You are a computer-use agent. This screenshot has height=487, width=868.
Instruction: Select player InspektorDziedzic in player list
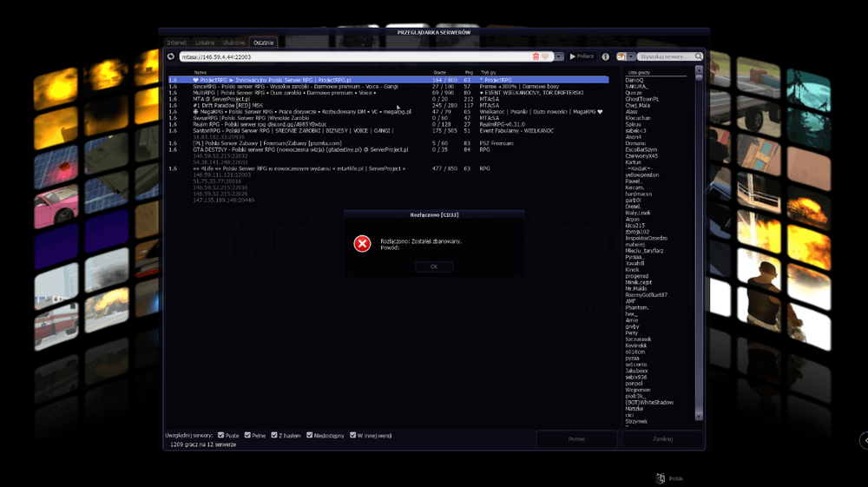pyautogui.click(x=647, y=238)
